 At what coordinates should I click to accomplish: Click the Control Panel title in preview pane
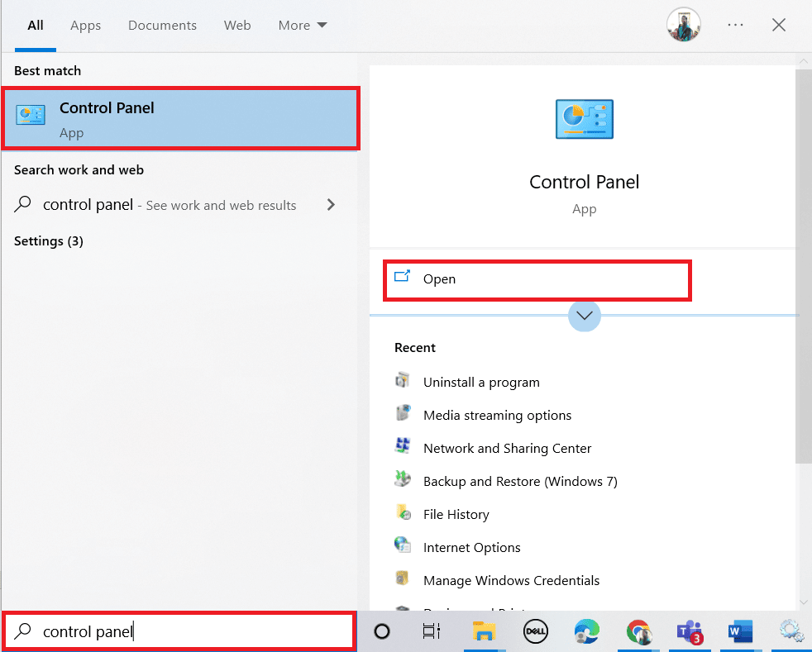point(584,182)
